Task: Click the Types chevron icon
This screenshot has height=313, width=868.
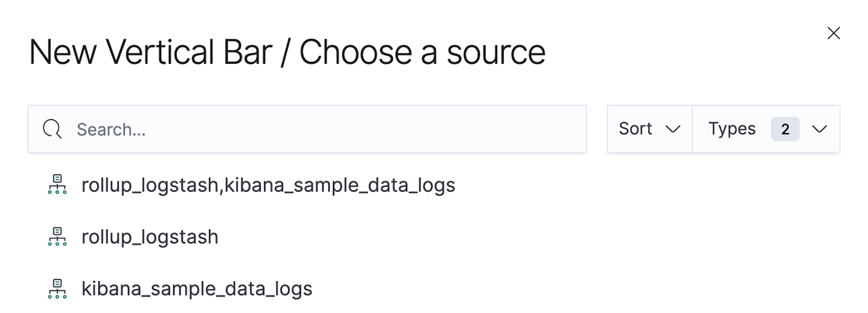Action: coord(818,129)
